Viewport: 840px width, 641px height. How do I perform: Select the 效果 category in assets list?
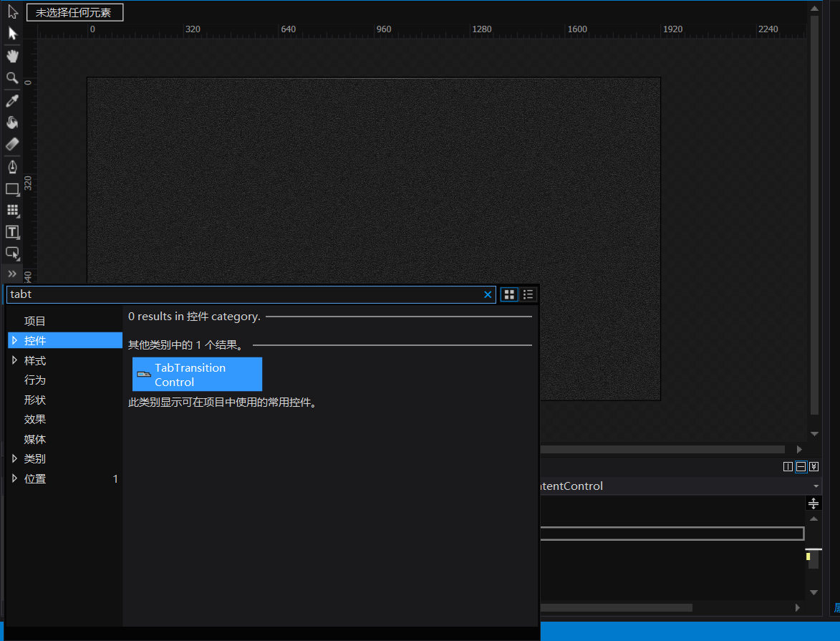tap(35, 419)
